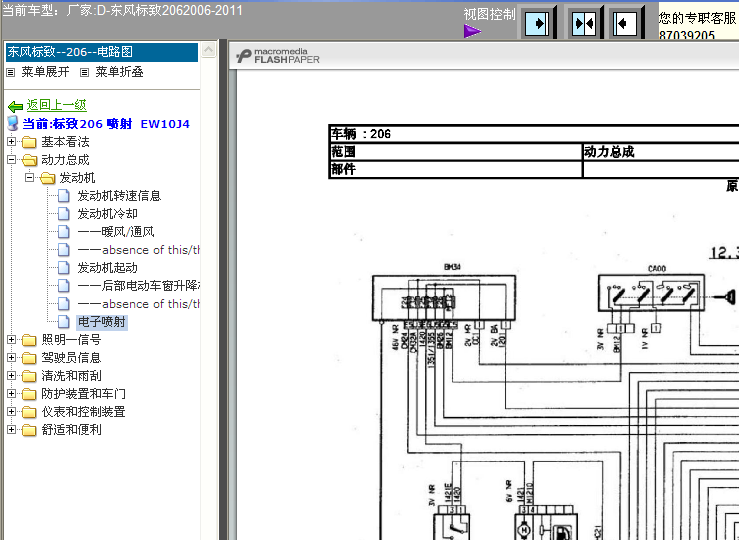Click the purple arrow under 视图控制
739x540 pixels.
[472, 31]
